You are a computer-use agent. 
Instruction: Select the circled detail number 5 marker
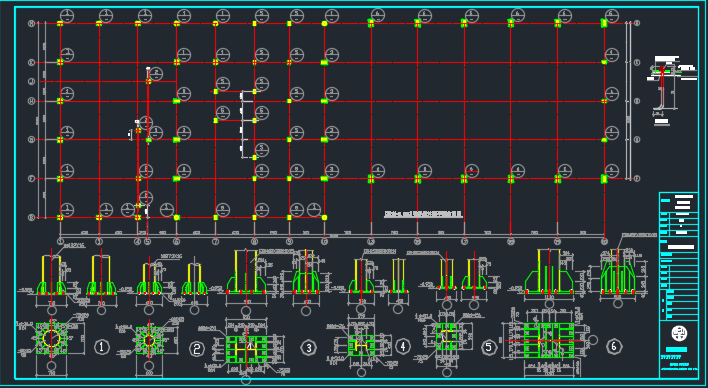[489, 347]
